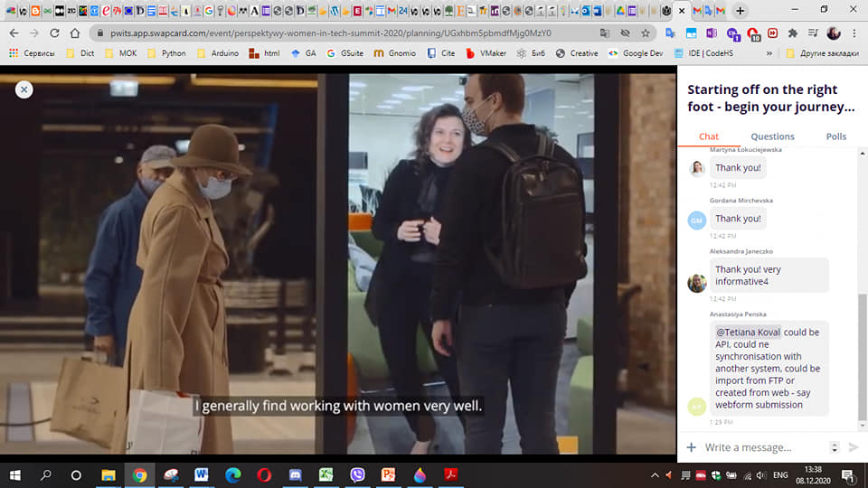Open the Polls tab
This screenshot has height=488, width=868.
tap(836, 136)
